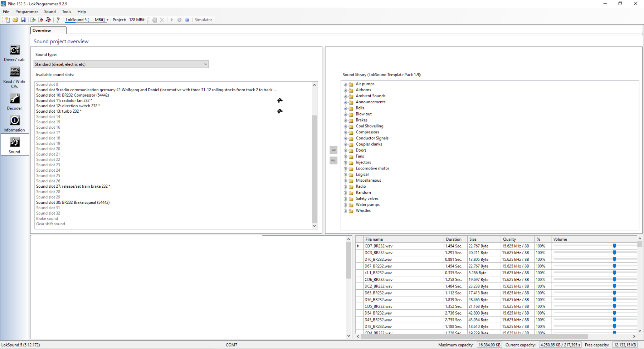Click the Air pumps folder icon
The image size is (644, 349).
[x=351, y=84]
